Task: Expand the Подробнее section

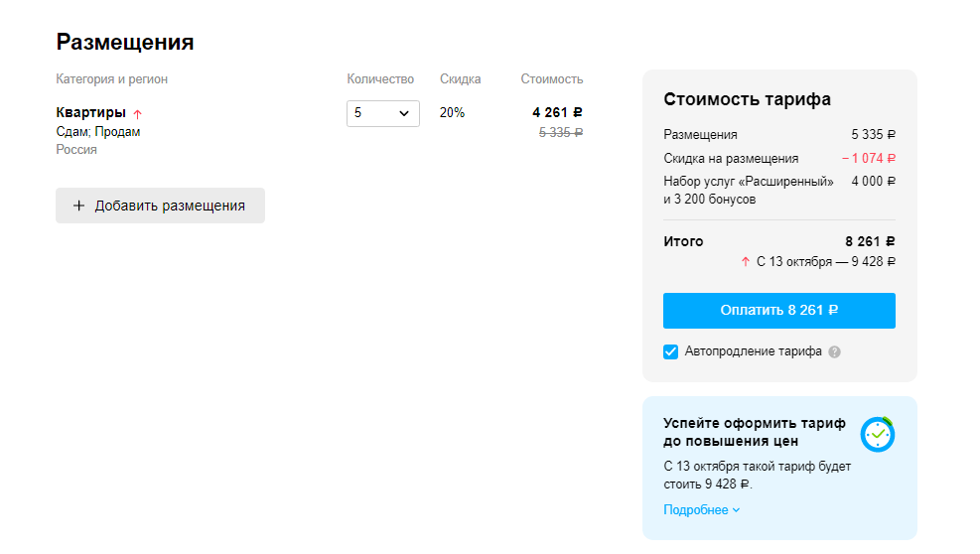Action: [x=702, y=510]
